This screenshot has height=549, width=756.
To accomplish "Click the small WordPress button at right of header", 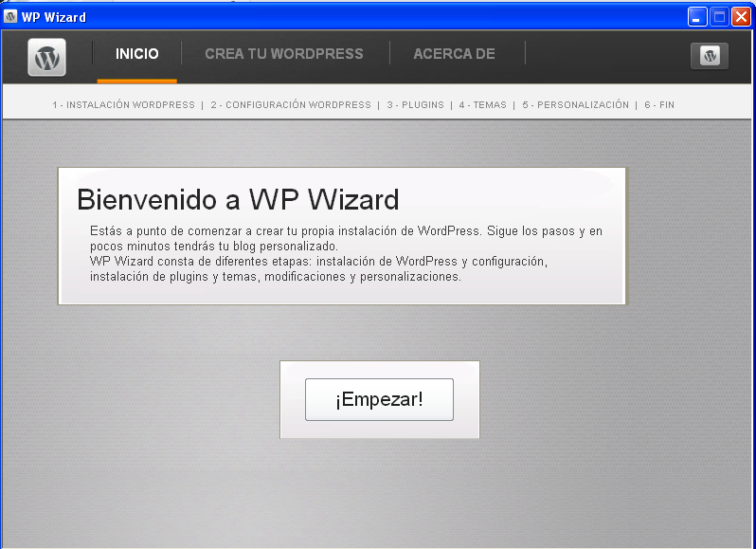I will pos(710,56).
